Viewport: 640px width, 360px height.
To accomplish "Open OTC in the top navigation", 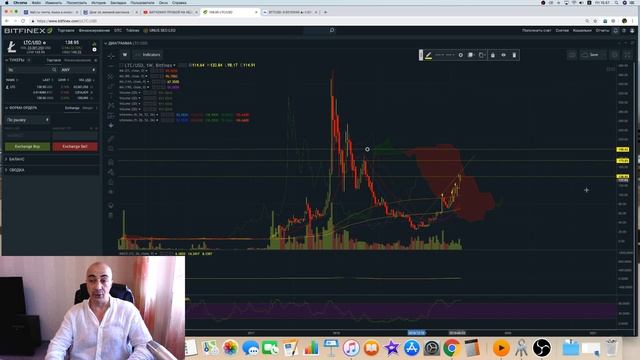I will 118,31.
